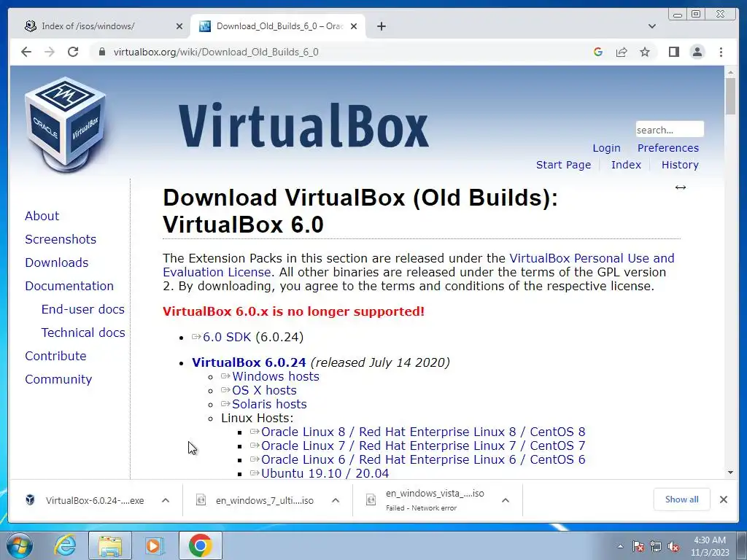Screen dimensions: 747x560
Task: Open Community in the sidebar
Action: pos(58,379)
